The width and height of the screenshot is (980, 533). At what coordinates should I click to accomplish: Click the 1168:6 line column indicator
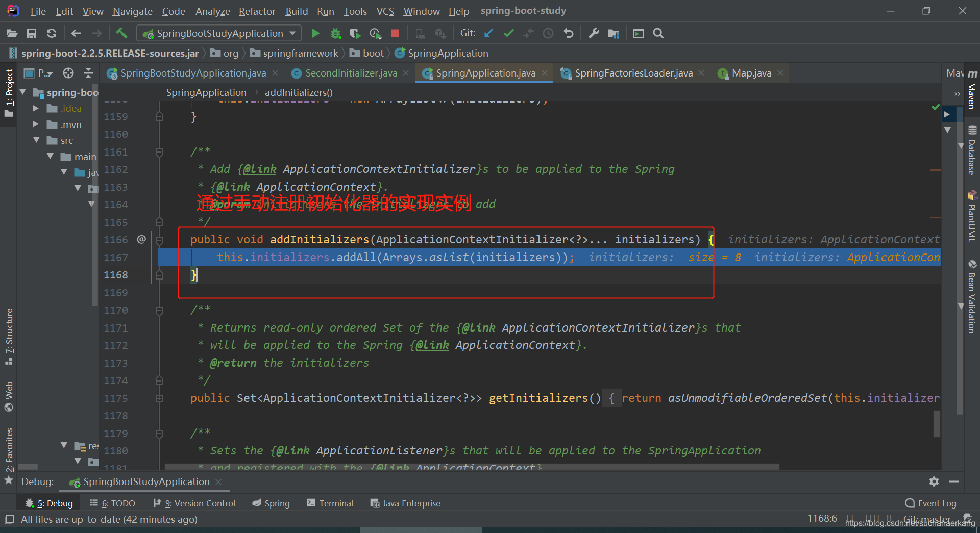(821, 519)
